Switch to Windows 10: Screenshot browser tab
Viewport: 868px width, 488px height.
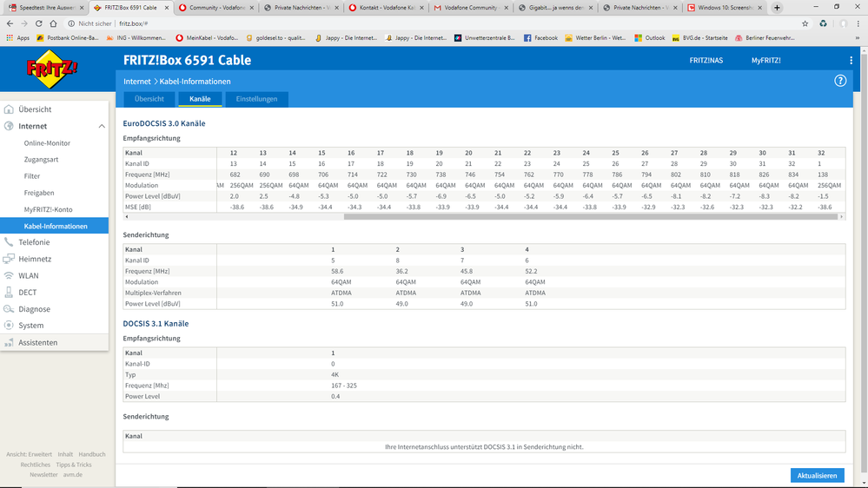point(725,8)
